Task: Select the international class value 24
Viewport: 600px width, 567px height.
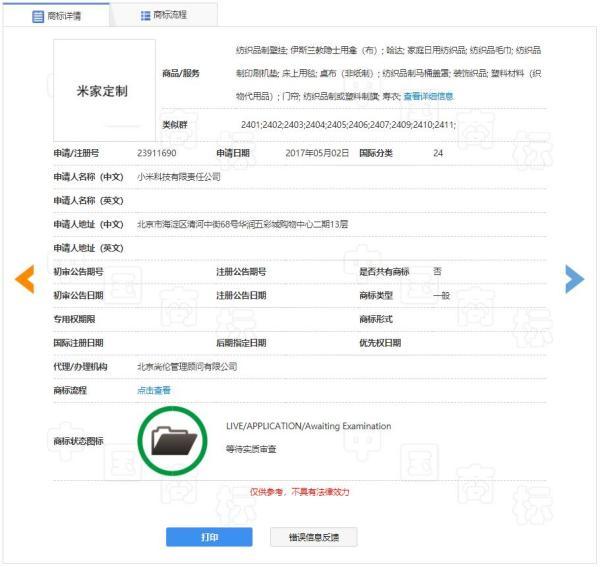Action: pos(438,153)
